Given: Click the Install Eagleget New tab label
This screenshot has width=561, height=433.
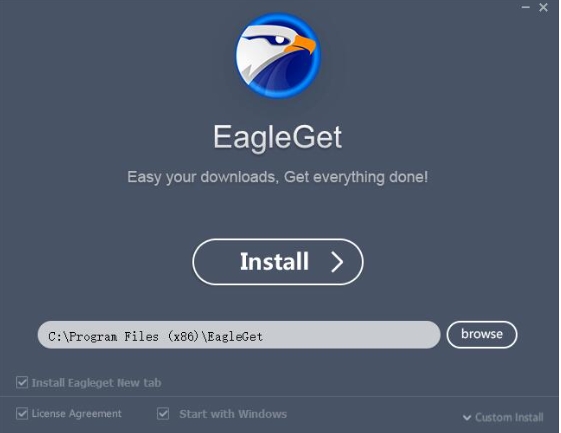Looking at the screenshot, I should [96, 383].
